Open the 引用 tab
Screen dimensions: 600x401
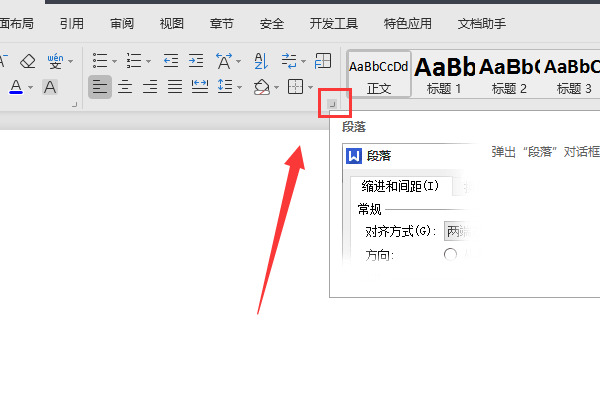pyautogui.click(x=72, y=24)
